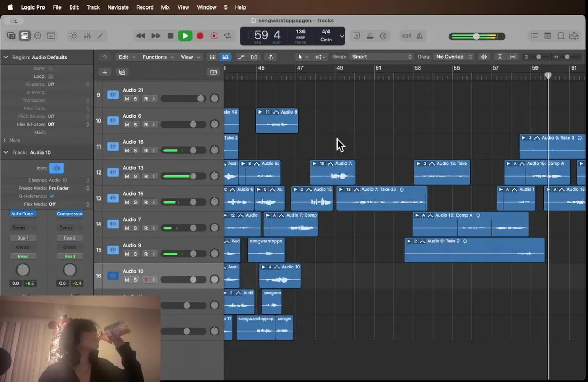Toggle the Q-Reference checkbox
The height and width of the screenshot is (382, 588).
click(52, 196)
